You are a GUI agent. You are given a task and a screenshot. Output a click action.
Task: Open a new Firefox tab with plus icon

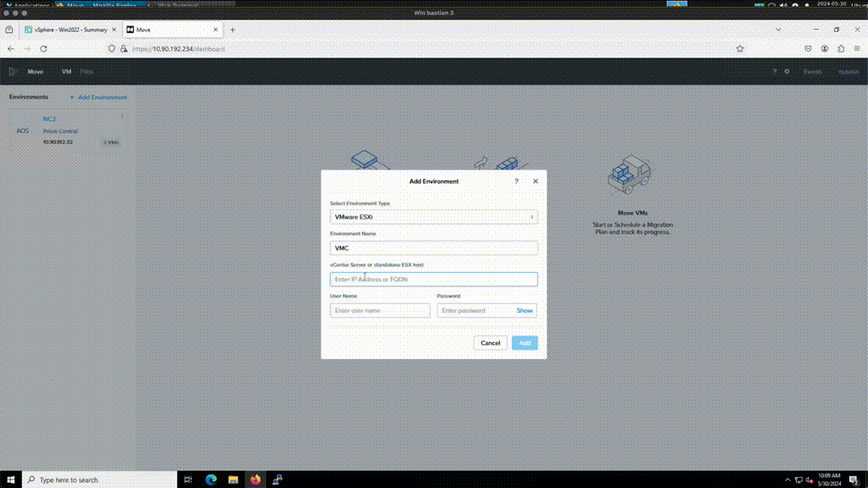pos(233,30)
